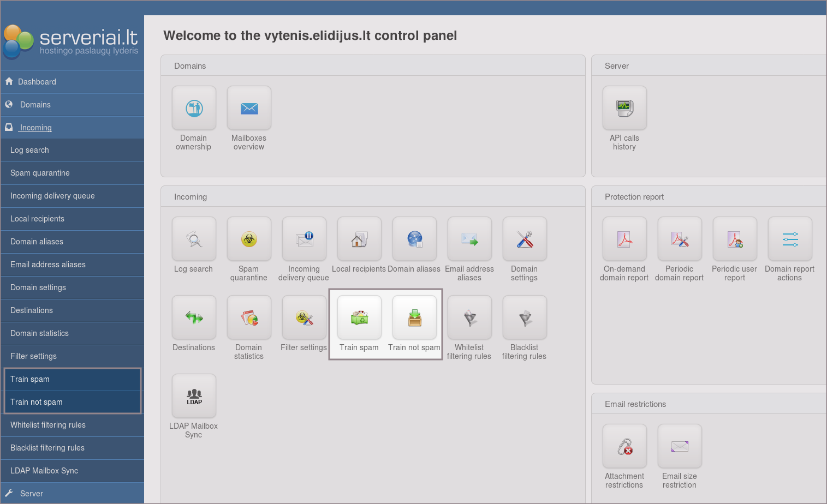Click the Domain report actions icon

click(x=790, y=239)
